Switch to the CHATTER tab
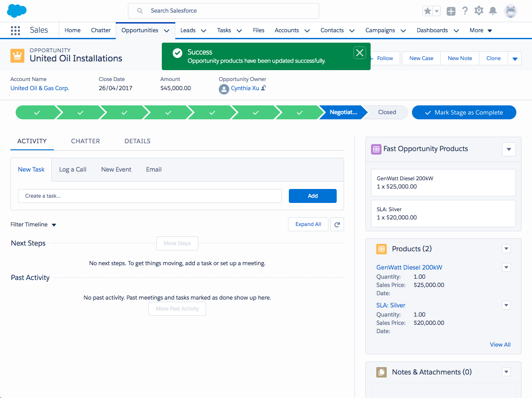Image resolution: width=532 pixels, height=398 pixels. pyautogui.click(x=86, y=141)
